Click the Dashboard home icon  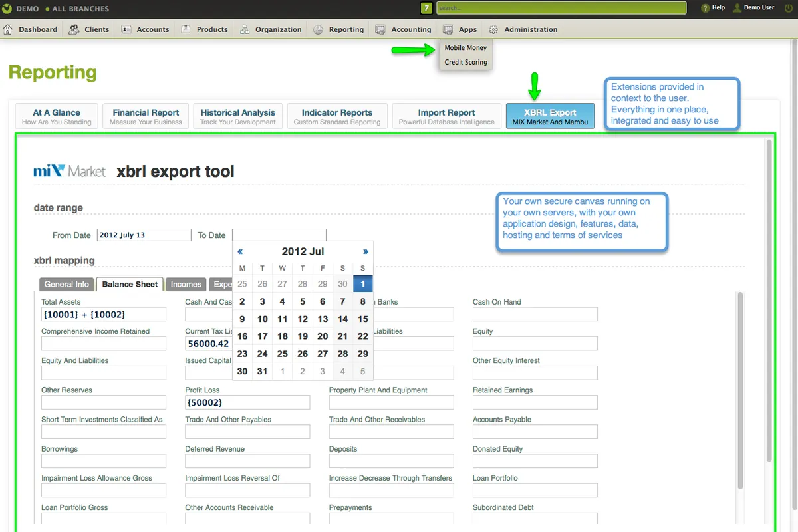pyautogui.click(x=9, y=29)
